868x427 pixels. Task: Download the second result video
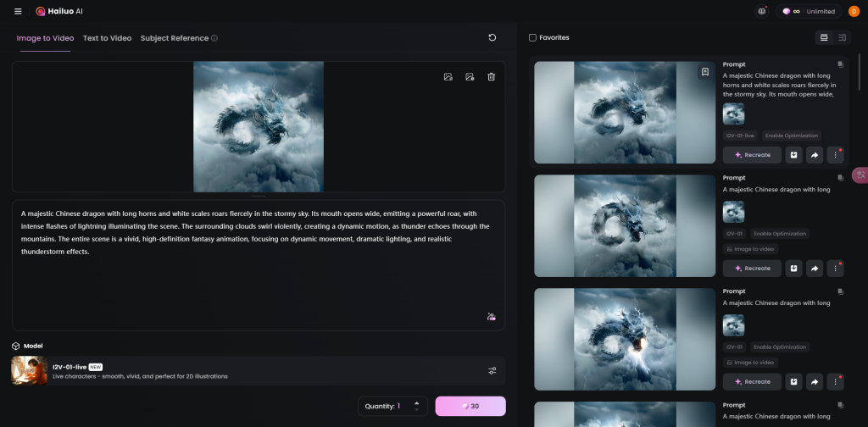793,269
